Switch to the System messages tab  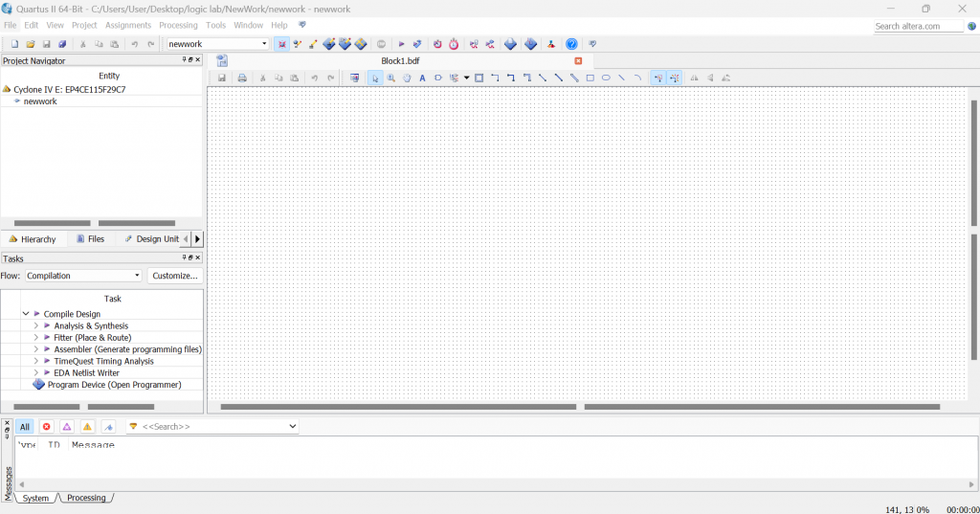coord(35,498)
